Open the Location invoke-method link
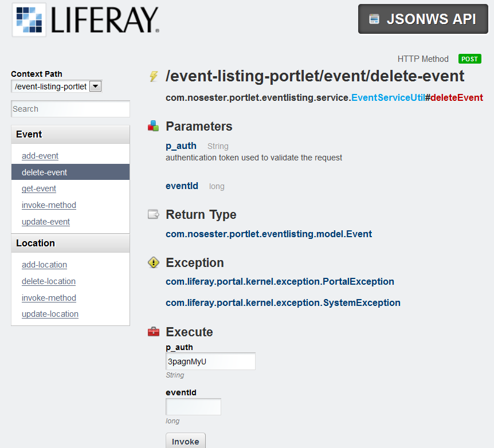Viewport: 494px width, 448px height. click(x=49, y=298)
